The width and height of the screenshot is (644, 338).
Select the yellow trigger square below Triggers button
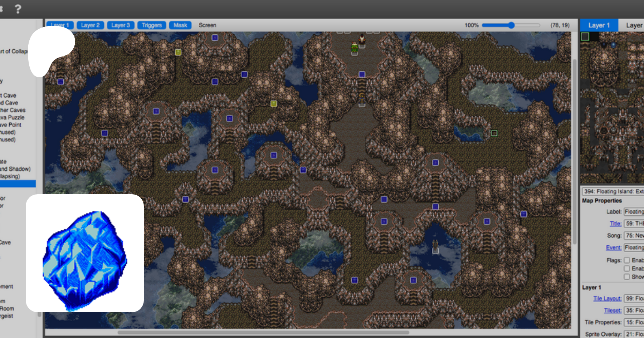[x=178, y=52]
